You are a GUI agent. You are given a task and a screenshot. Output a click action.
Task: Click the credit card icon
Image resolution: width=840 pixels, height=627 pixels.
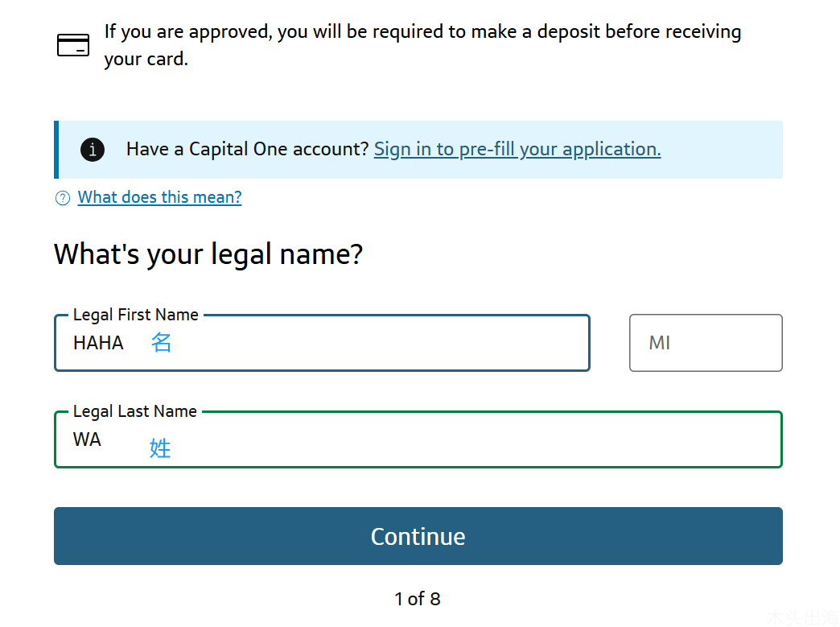[x=73, y=45]
